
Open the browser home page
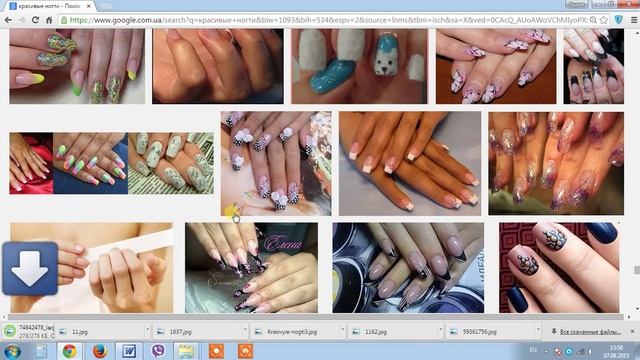(49, 20)
